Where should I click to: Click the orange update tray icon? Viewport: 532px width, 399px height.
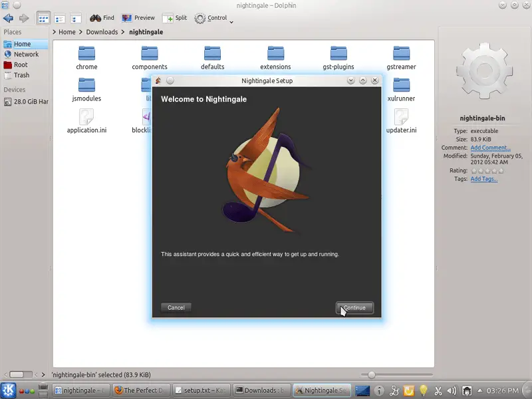pos(409,391)
